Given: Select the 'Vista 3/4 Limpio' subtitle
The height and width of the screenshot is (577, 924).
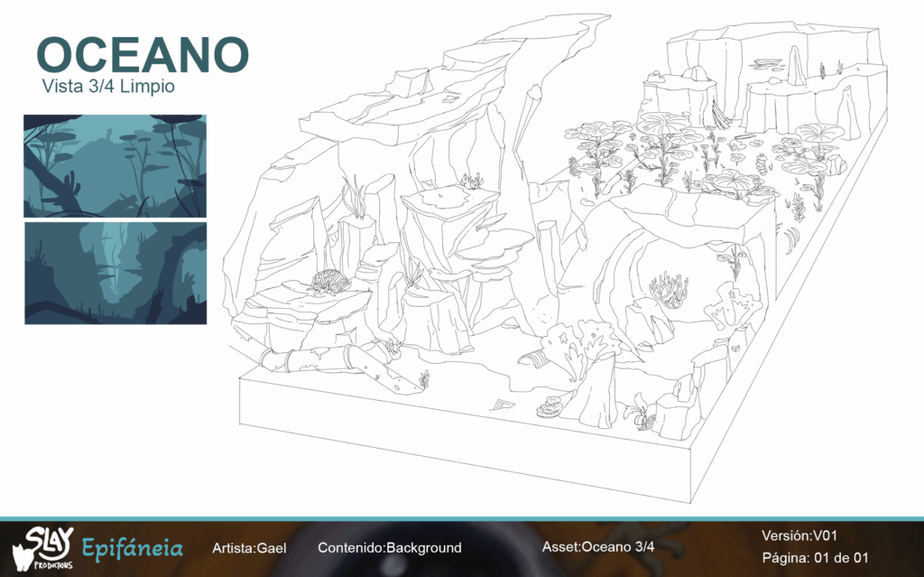Looking at the screenshot, I should [x=108, y=86].
